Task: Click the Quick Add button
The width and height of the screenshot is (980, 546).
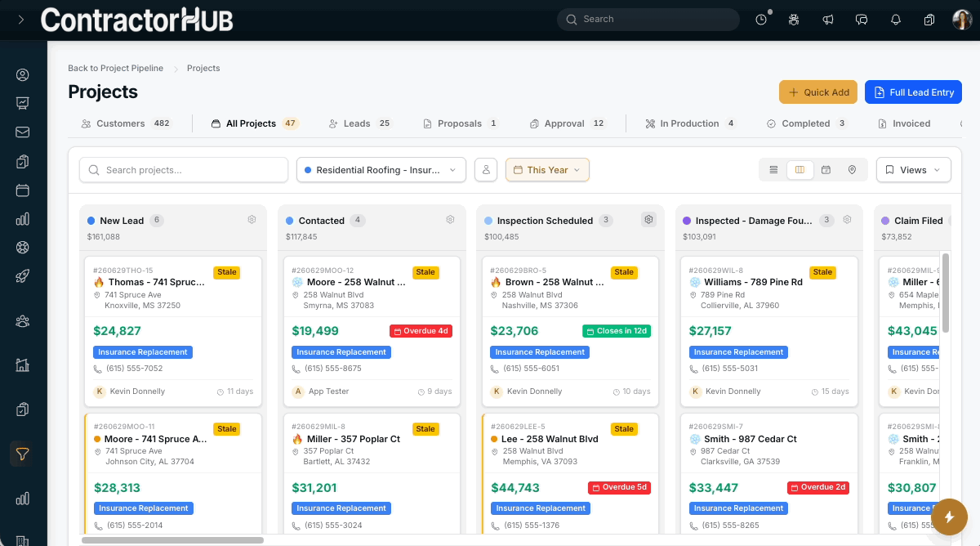Action: click(x=818, y=92)
